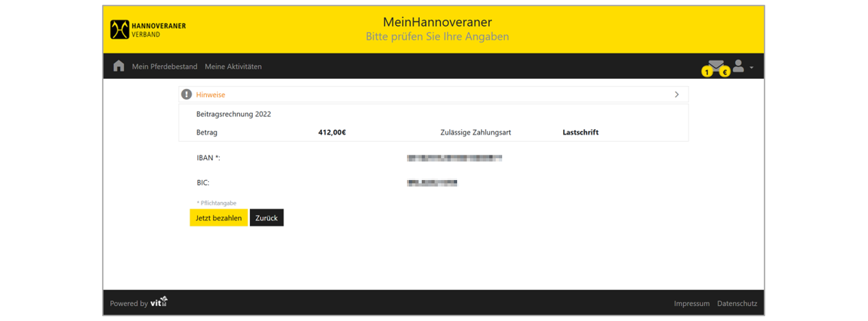Click the Pflichtangabe footnote
868x321 pixels.
(216, 203)
